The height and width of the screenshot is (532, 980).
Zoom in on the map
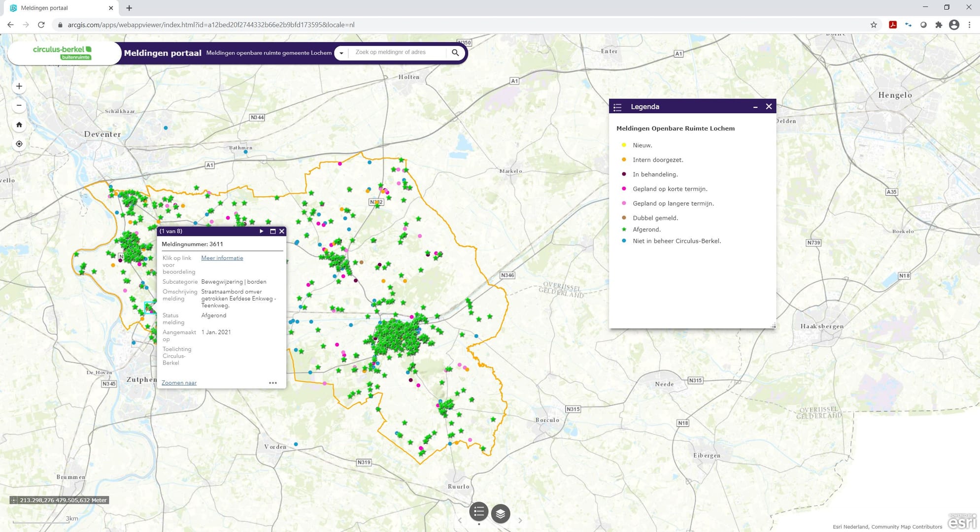point(19,86)
